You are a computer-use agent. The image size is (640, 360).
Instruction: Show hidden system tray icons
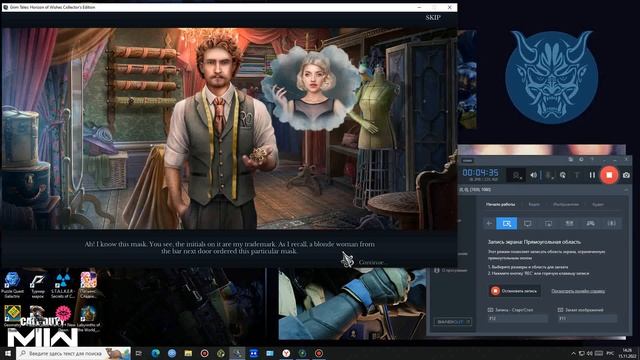tap(573, 353)
